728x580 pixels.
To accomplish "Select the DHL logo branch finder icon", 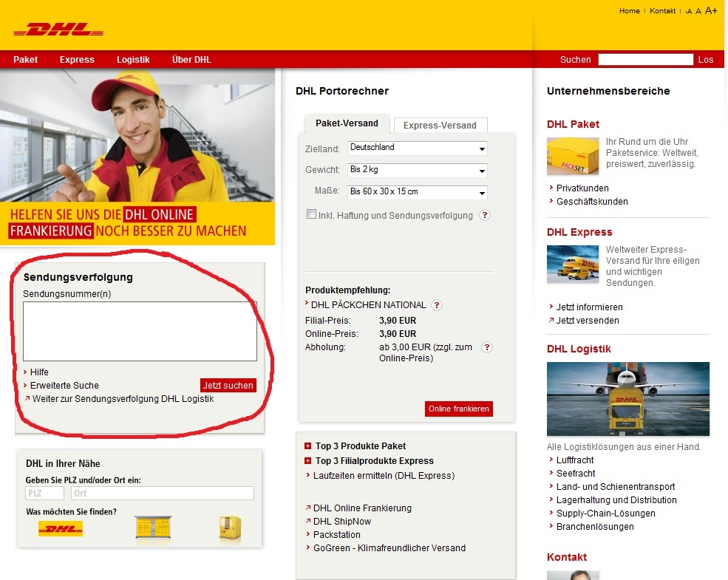I will pos(61,528).
